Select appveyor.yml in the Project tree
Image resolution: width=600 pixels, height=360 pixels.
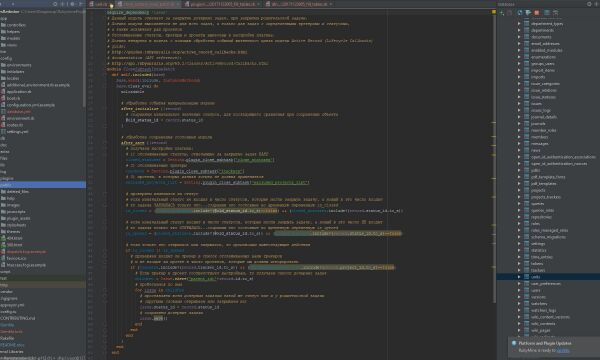(12, 305)
